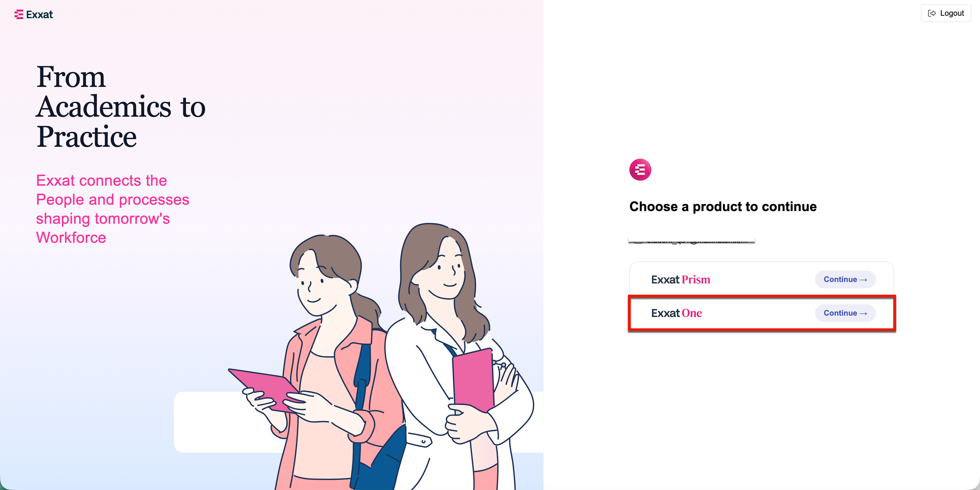Screen dimensions: 980x490
Task: Click the round pink Exxat emblem
Action: click(640, 170)
